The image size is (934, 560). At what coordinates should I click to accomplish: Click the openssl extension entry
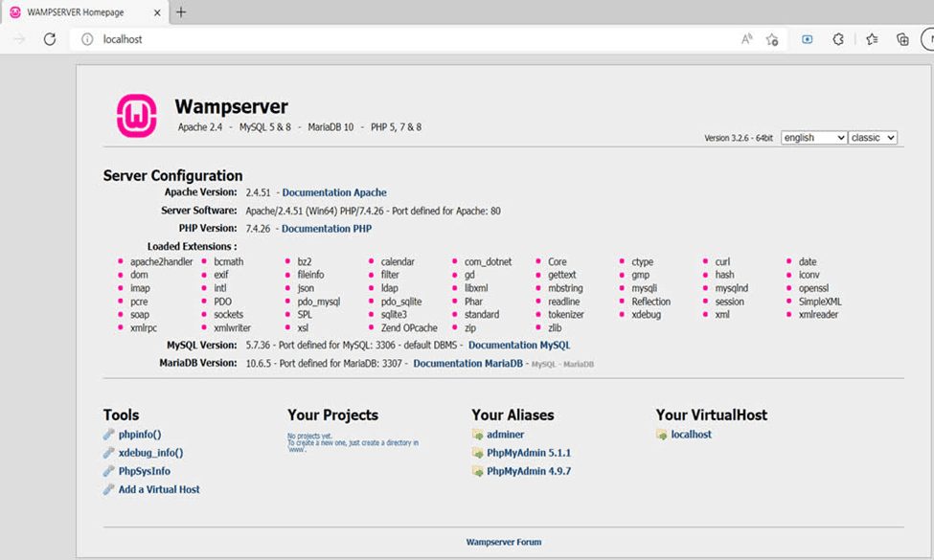(813, 288)
